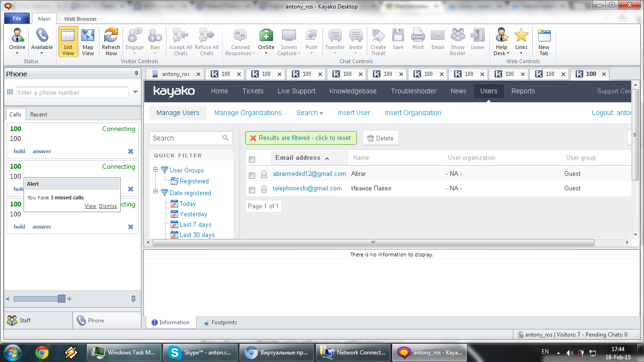Click the speaker volume-up icon

pyautogui.click(x=70, y=298)
